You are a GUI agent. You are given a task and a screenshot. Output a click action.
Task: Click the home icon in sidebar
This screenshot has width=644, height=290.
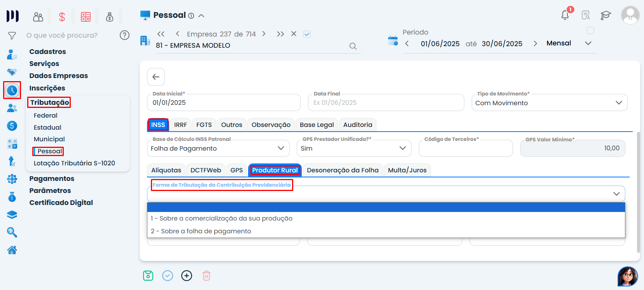click(x=12, y=250)
